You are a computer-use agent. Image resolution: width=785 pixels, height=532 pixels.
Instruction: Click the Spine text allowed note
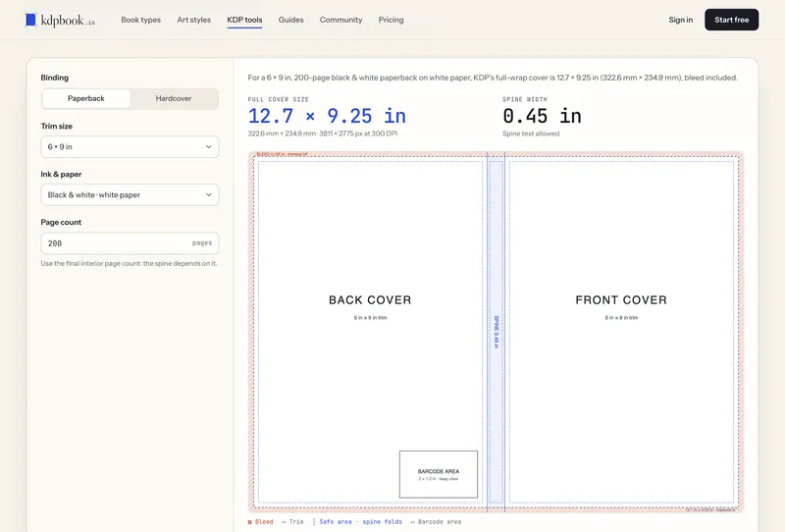(531, 133)
